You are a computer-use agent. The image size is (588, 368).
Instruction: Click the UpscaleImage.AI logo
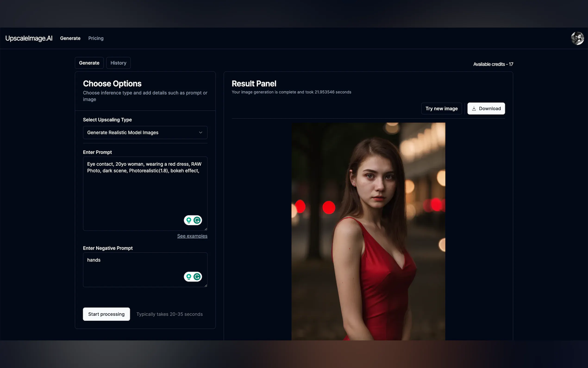(29, 38)
